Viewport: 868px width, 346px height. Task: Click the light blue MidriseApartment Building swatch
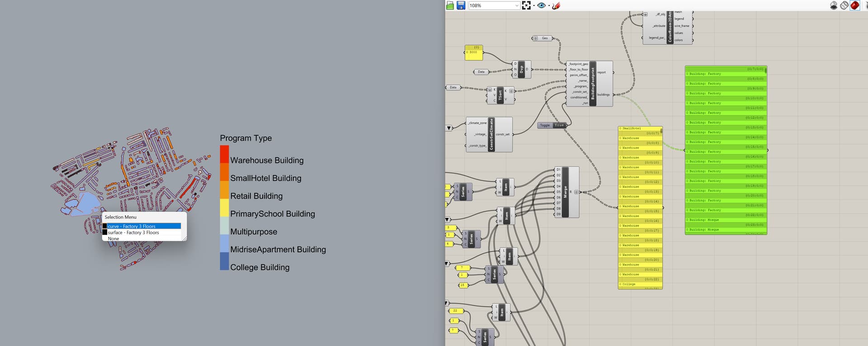(x=224, y=243)
